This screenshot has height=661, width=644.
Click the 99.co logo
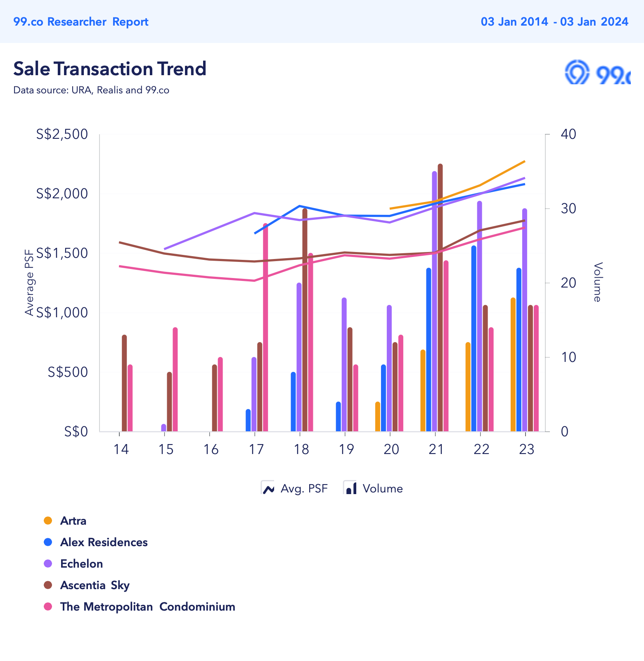pyautogui.click(x=597, y=72)
